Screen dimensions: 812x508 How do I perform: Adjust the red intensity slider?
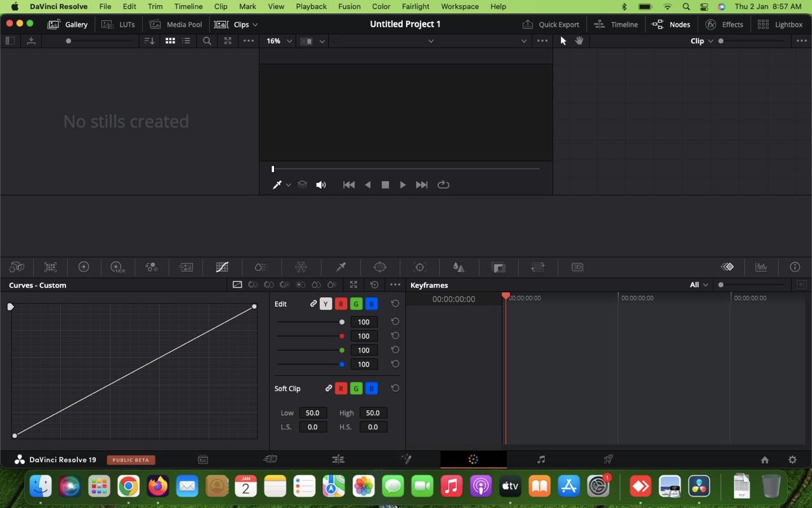(x=311, y=336)
